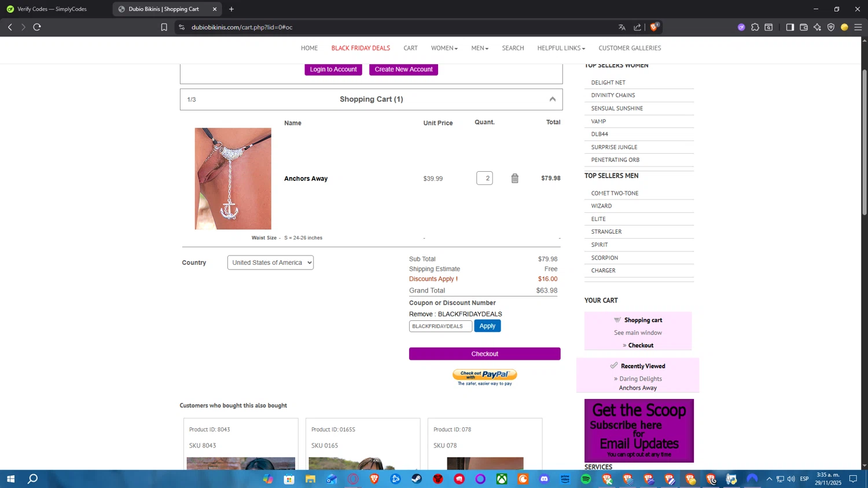The width and height of the screenshot is (868, 488).
Task: Open BLACK FRIDAY DEALS page
Action: 361,48
